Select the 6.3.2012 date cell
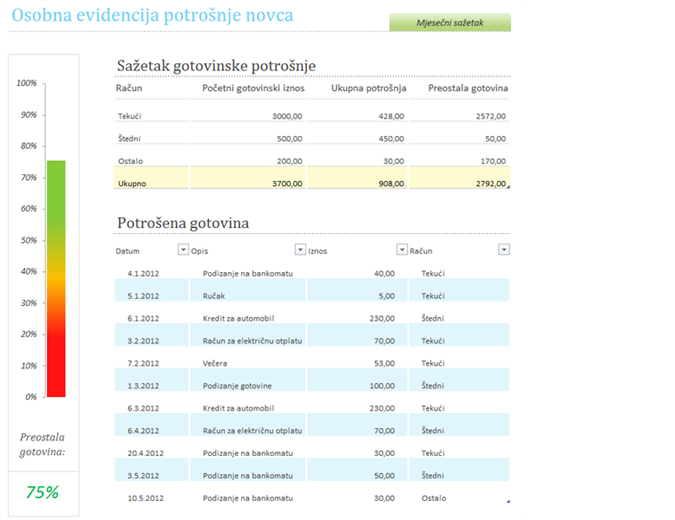This screenshot has width=675, height=520. [x=143, y=408]
